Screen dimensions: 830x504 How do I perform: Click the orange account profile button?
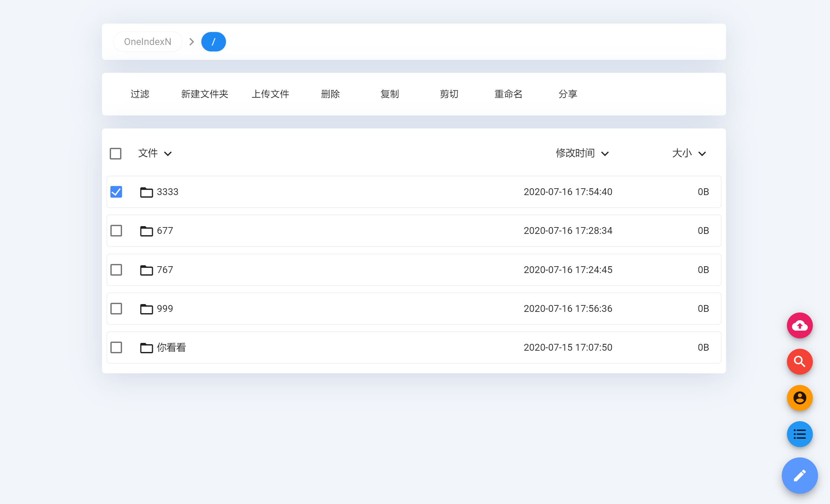click(799, 398)
